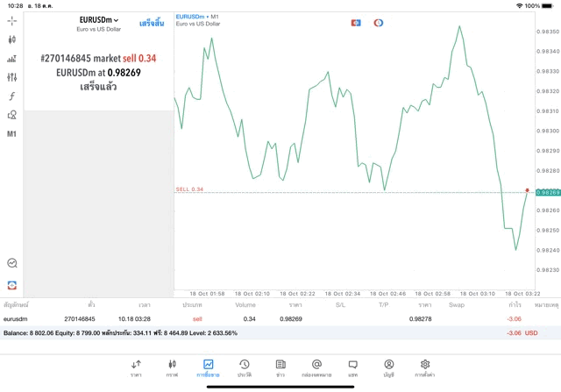Click the สัญลักษณ์ column header

pos(16,305)
